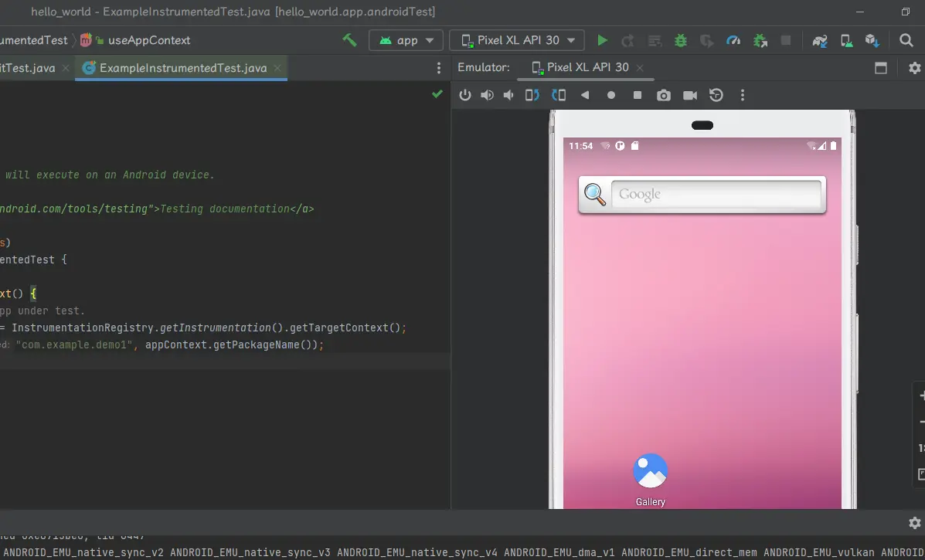The width and height of the screenshot is (925, 560).
Task: Open SDK Manager icon in toolbar
Action: coord(872,40)
